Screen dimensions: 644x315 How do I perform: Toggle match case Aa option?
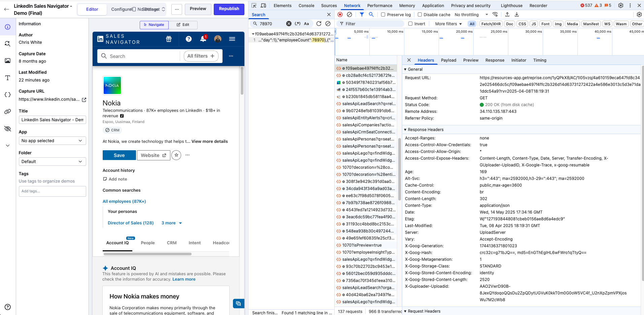coord(306,24)
